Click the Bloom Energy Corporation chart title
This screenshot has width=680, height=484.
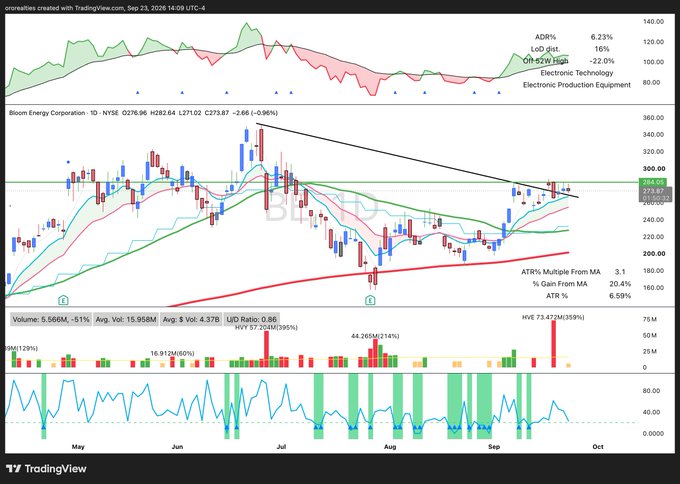(47, 113)
